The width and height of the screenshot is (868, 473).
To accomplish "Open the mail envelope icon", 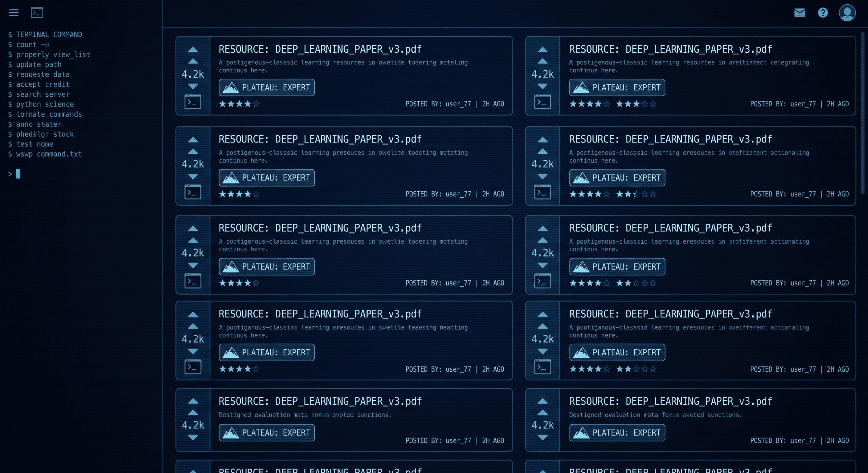I will pyautogui.click(x=800, y=13).
